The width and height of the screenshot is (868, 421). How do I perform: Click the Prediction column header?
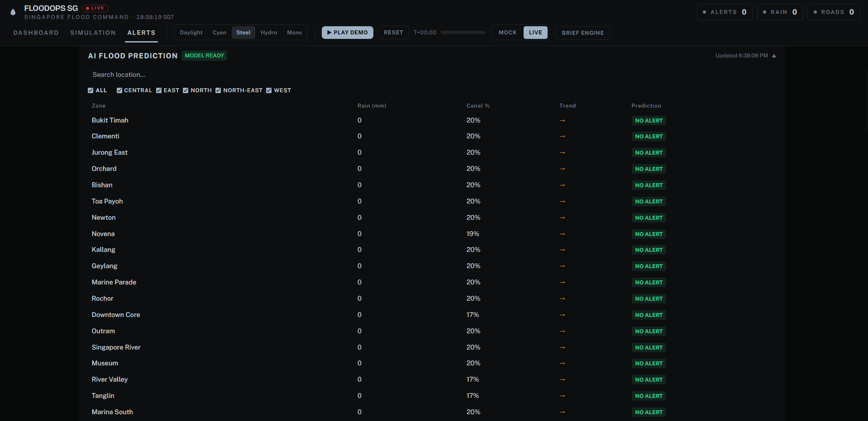pyautogui.click(x=646, y=106)
